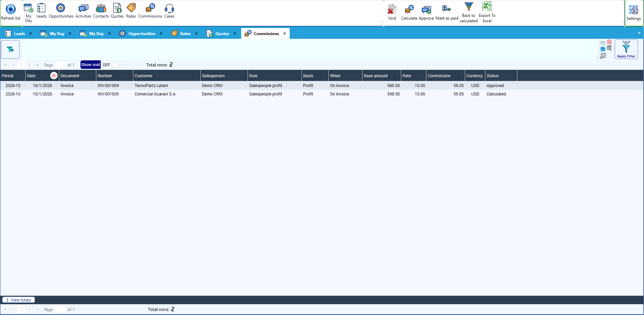The height and width of the screenshot is (315, 644).
Task: Expand the filter panel overflow arrow
Action: 598,58
